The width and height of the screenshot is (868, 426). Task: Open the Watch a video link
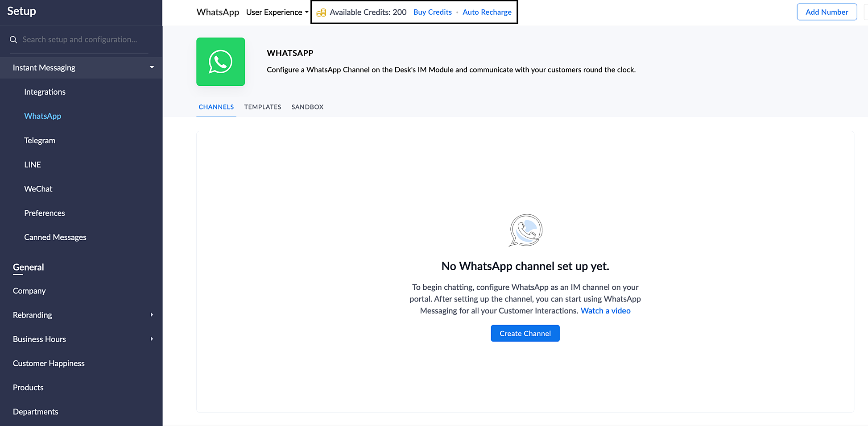click(605, 311)
